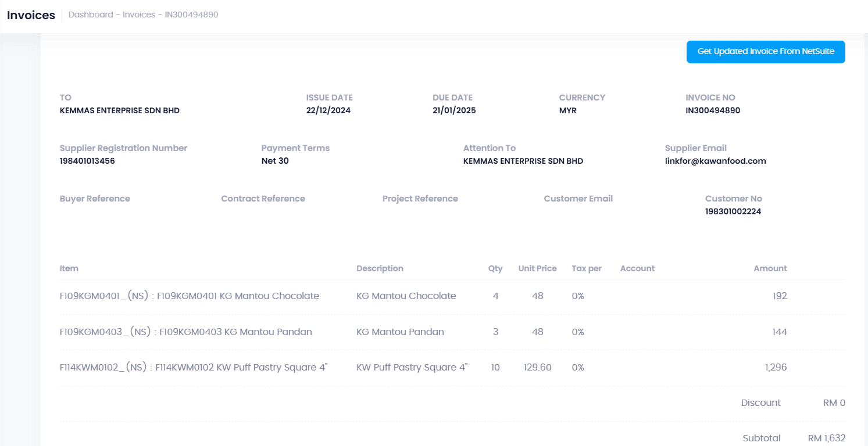This screenshot has height=446, width=868.
Task: Select the KG Mantou Chocolate item row
Action: (x=190, y=296)
